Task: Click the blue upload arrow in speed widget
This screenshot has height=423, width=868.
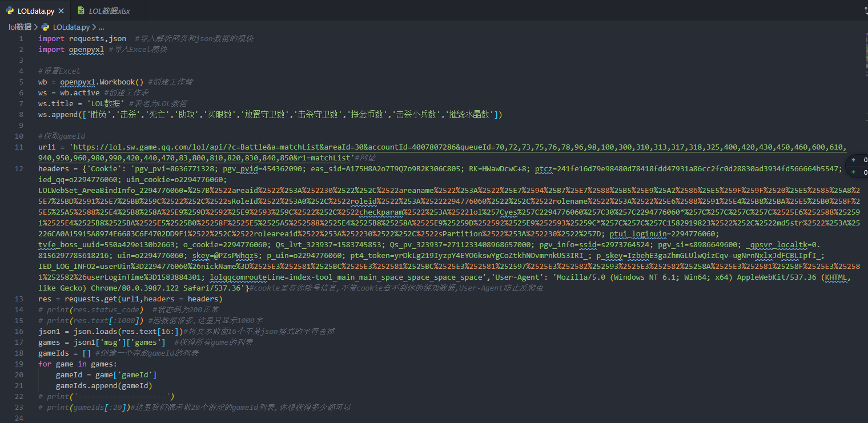Action: tap(854, 160)
